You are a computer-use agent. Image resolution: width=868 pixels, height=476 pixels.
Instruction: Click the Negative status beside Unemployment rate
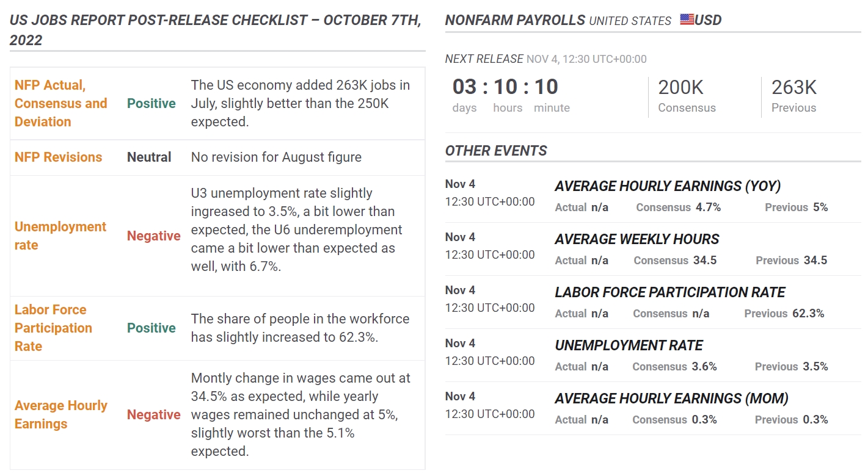pyautogui.click(x=154, y=236)
